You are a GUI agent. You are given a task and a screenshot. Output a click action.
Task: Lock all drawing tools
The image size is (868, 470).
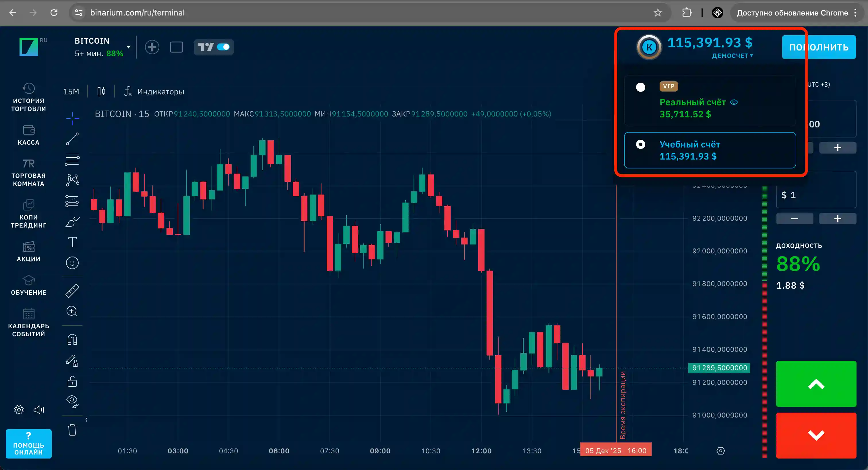tap(72, 381)
